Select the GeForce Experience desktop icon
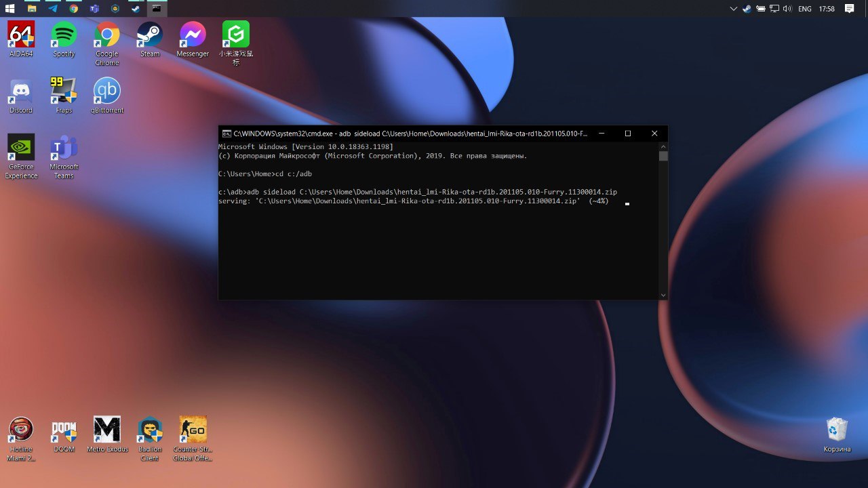868x488 pixels. pyautogui.click(x=21, y=157)
